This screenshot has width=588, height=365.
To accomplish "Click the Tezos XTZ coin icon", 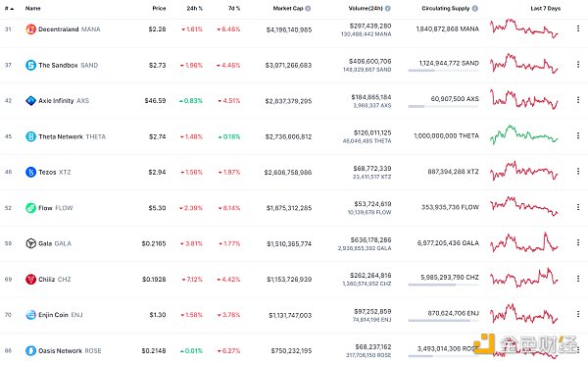I will click(30, 172).
